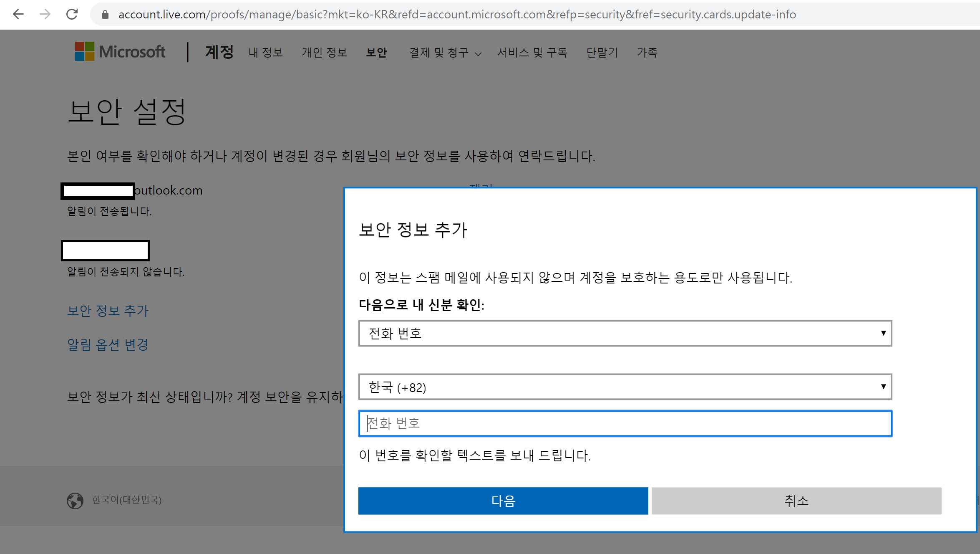
Task: Click the 보안 정보 추가 link
Action: pyautogui.click(x=108, y=311)
